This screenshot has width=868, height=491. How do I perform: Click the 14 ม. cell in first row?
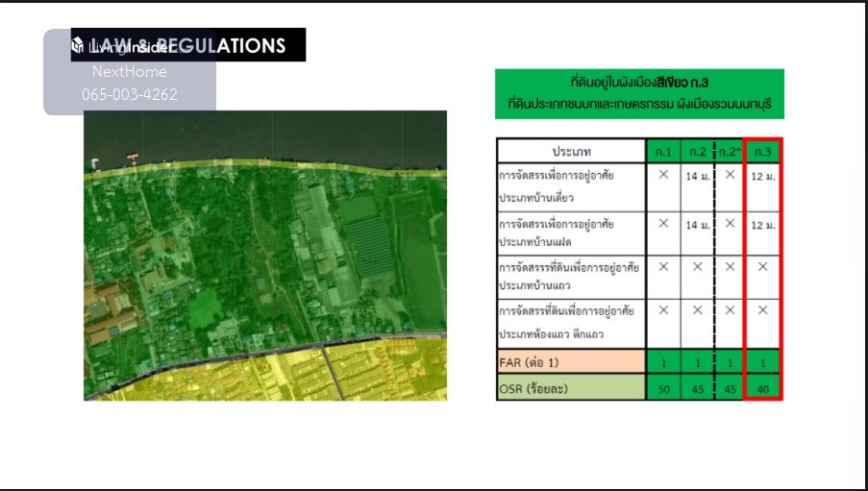tap(698, 177)
